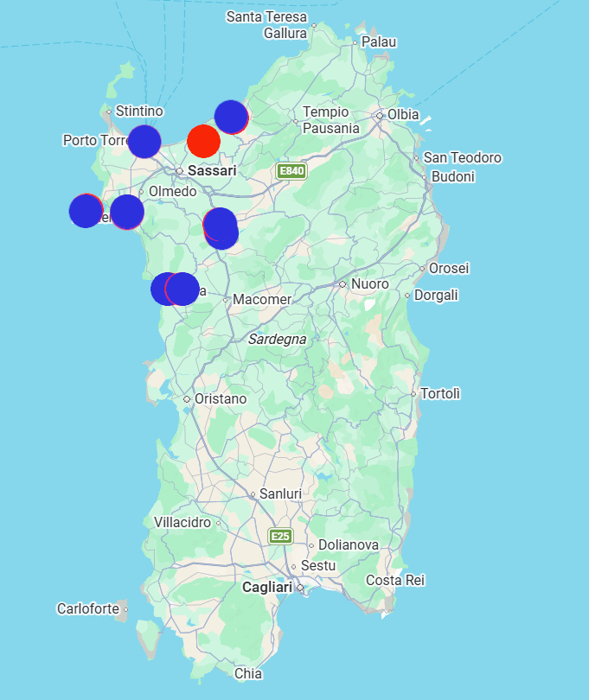Click the E840 road shield

tap(291, 171)
